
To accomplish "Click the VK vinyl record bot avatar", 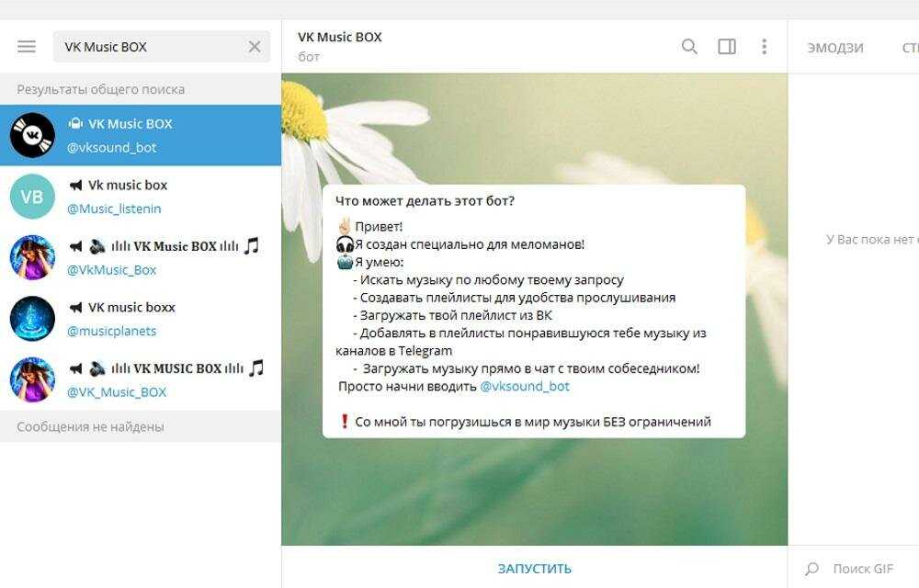I will point(32,135).
